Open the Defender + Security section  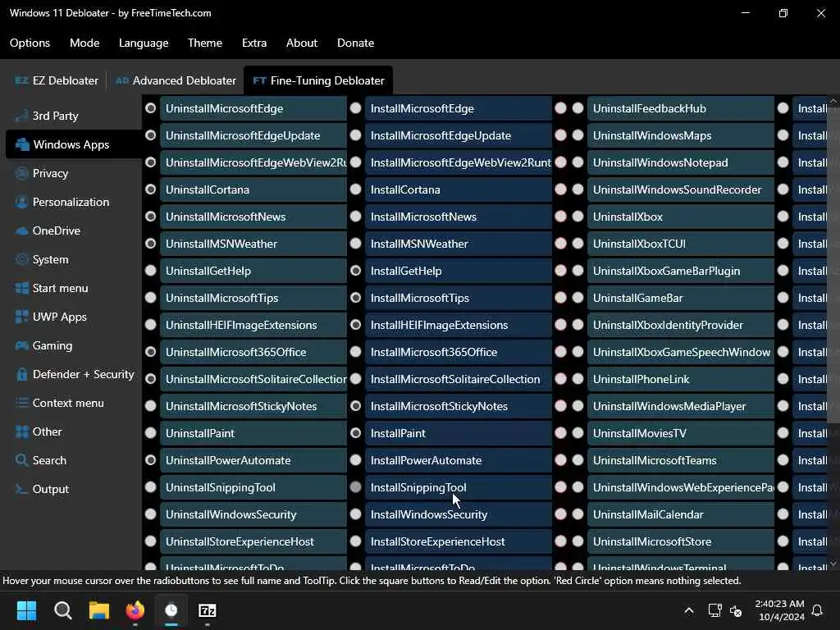75,374
